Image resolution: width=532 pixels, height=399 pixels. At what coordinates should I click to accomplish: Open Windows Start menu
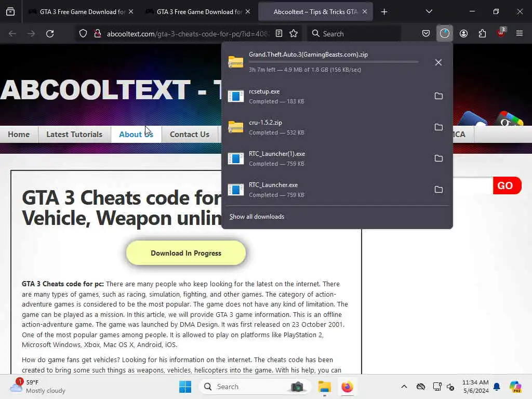185,387
